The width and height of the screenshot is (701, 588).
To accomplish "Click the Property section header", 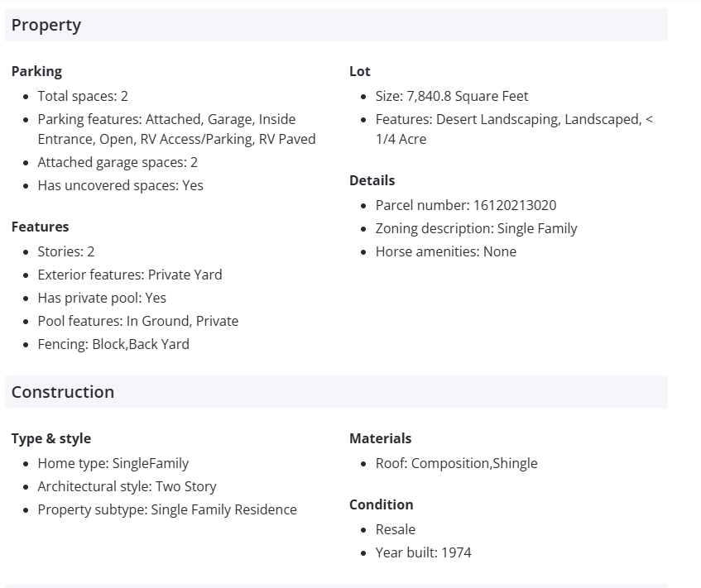I will pyautogui.click(x=46, y=25).
